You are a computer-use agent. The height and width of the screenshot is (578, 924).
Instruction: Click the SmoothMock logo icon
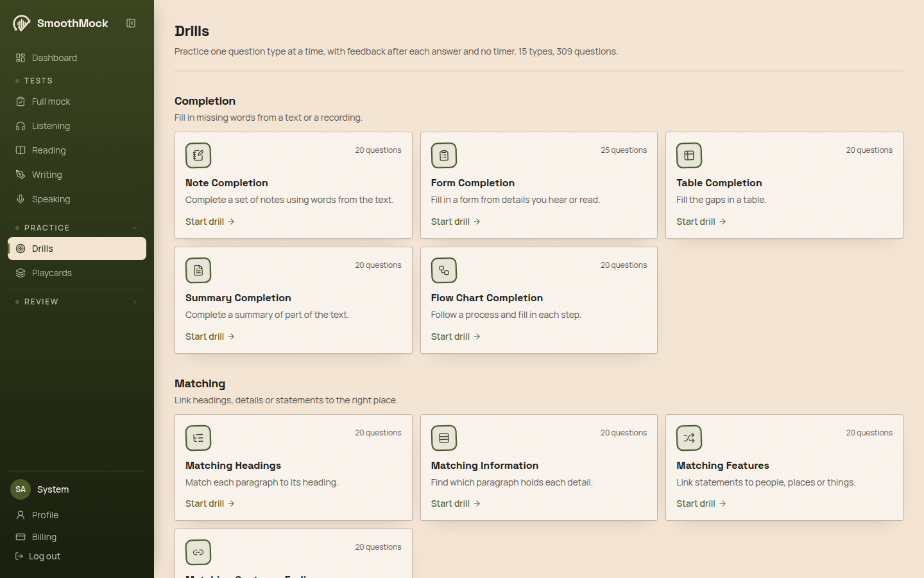pos(21,24)
